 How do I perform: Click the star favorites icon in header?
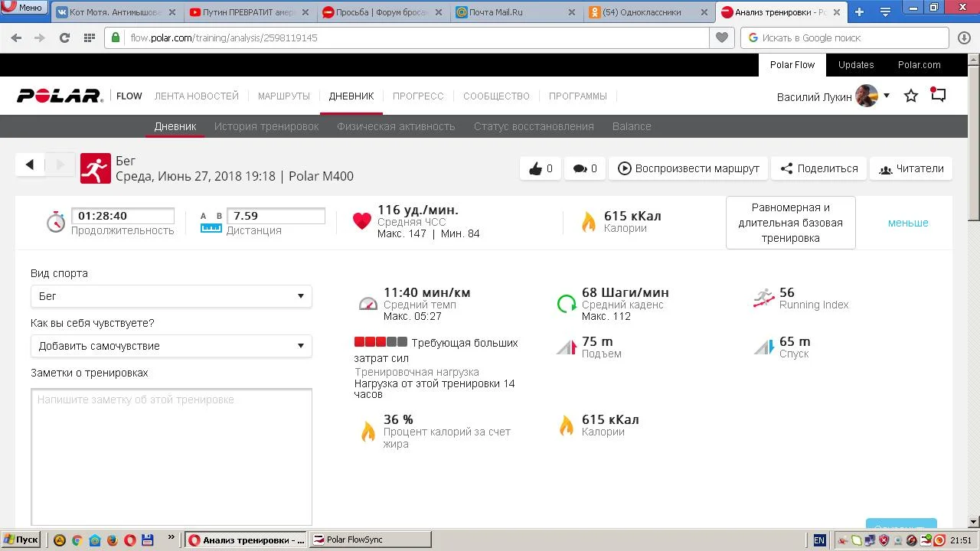coord(911,96)
